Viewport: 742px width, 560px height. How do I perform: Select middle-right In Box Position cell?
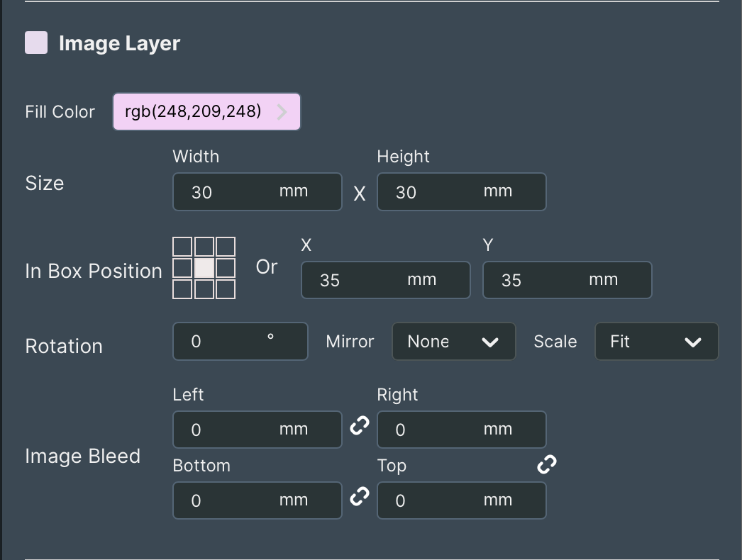click(226, 268)
